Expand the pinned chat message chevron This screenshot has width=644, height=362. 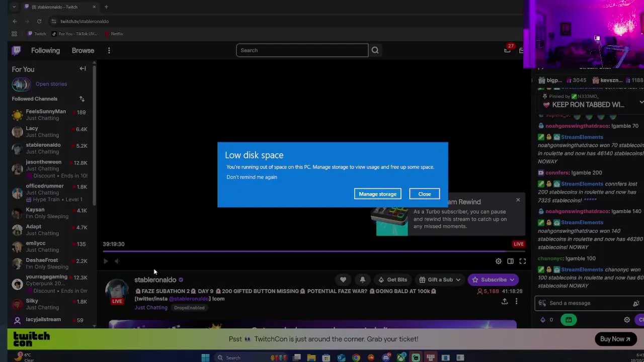click(x=641, y=102)
